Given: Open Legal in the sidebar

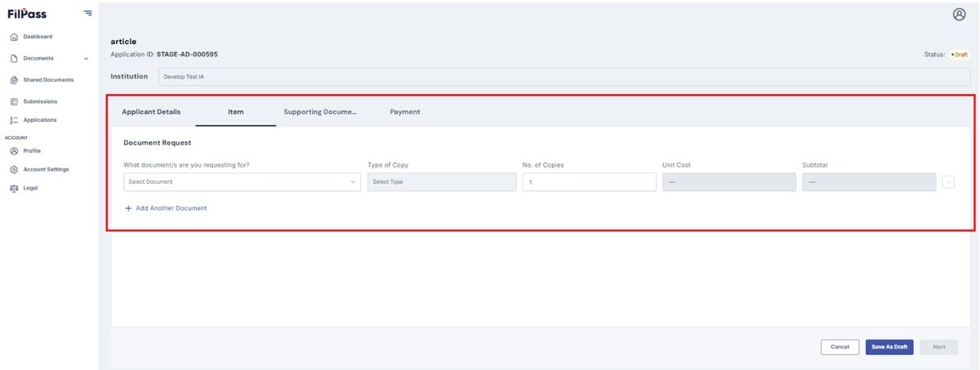Looking at the screenshot, I should (x=29, y=188).
